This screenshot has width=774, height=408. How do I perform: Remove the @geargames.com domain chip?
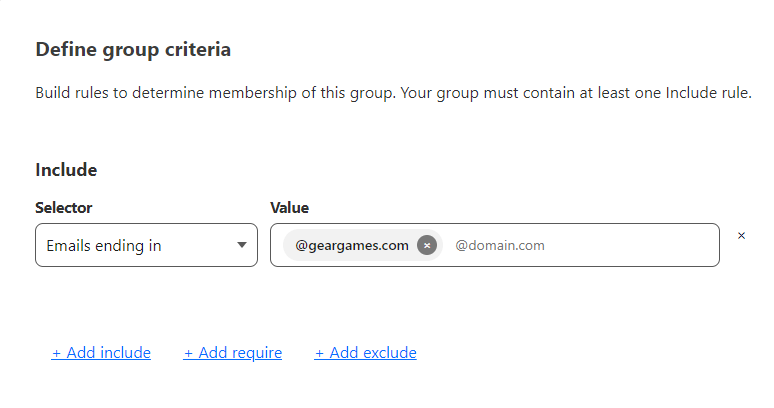[427, 245]
